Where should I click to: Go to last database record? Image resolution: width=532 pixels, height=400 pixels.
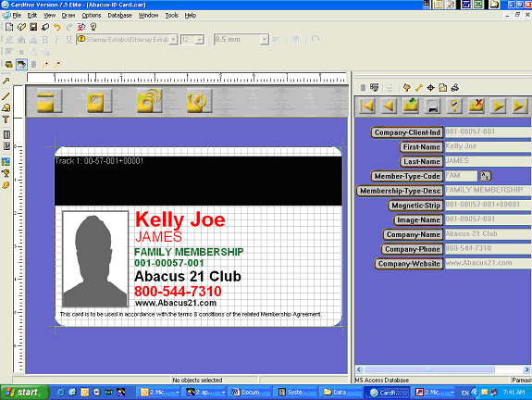(x=520, y=106)
